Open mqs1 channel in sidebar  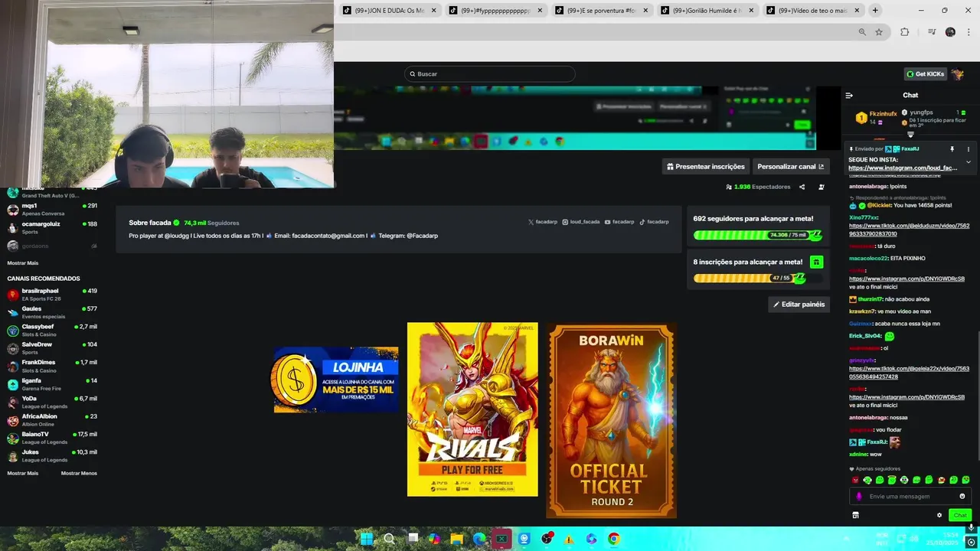52,209
